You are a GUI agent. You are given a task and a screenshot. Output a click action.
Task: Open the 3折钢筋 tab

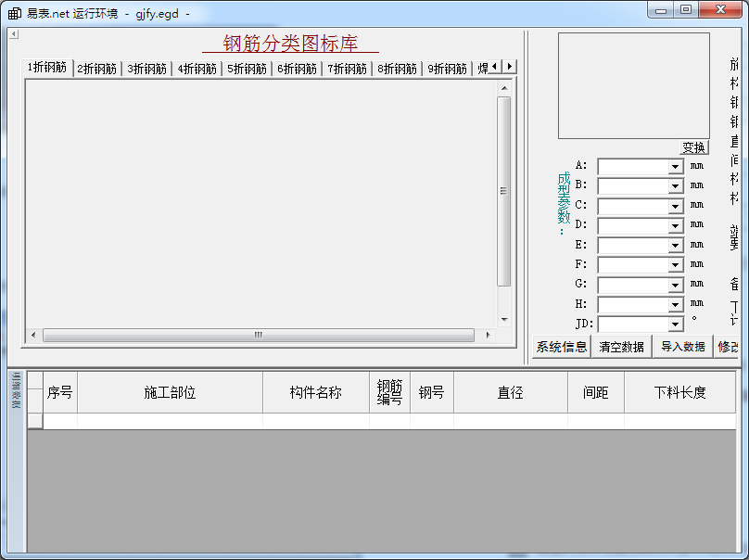click(x=147, y=69)
